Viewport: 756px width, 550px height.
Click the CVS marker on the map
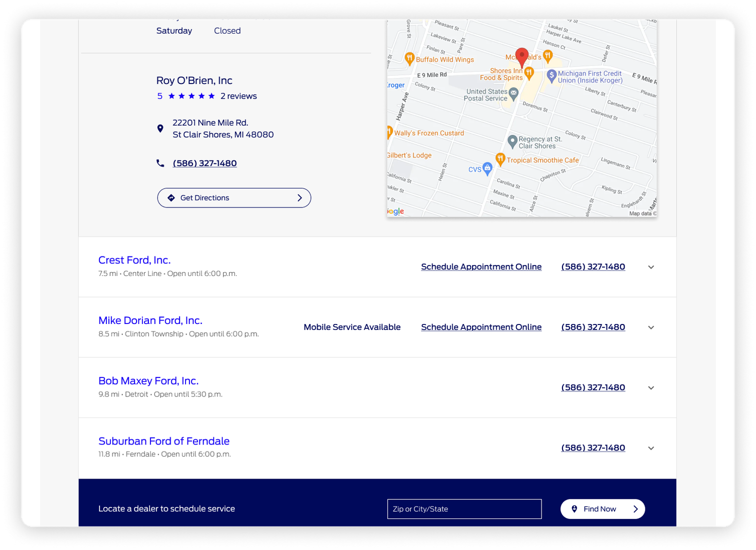[x=487, y=169]
